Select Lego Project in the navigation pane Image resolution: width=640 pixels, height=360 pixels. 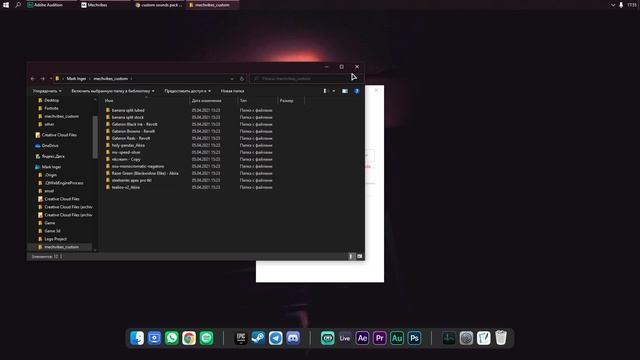click(56, 239)
